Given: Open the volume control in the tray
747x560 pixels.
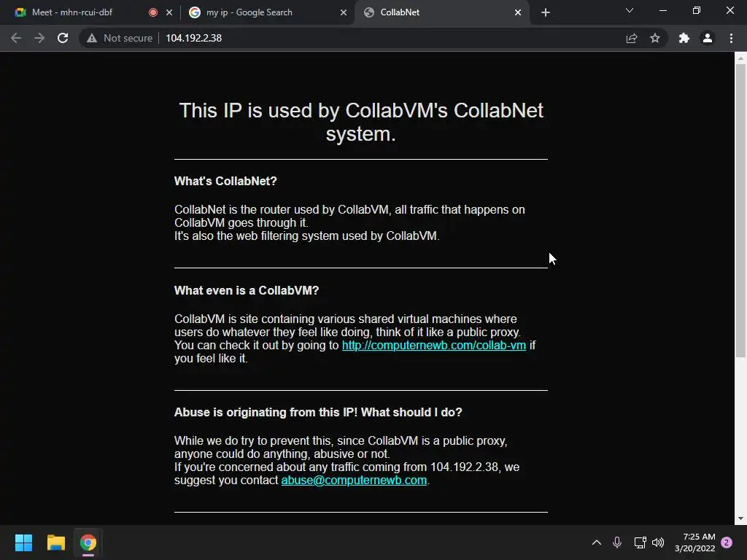Looking at the screenshot, I should (658, 542).
